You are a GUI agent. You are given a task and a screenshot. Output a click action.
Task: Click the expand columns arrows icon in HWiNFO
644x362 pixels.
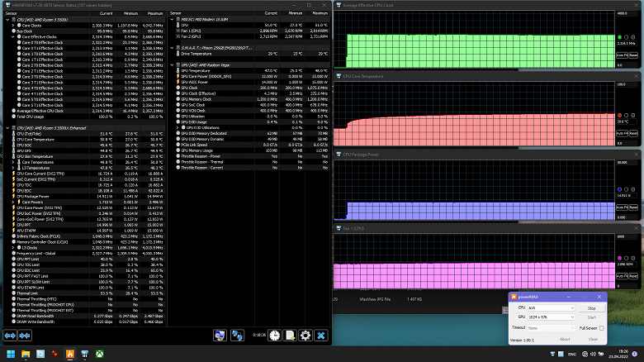[10, 335]
